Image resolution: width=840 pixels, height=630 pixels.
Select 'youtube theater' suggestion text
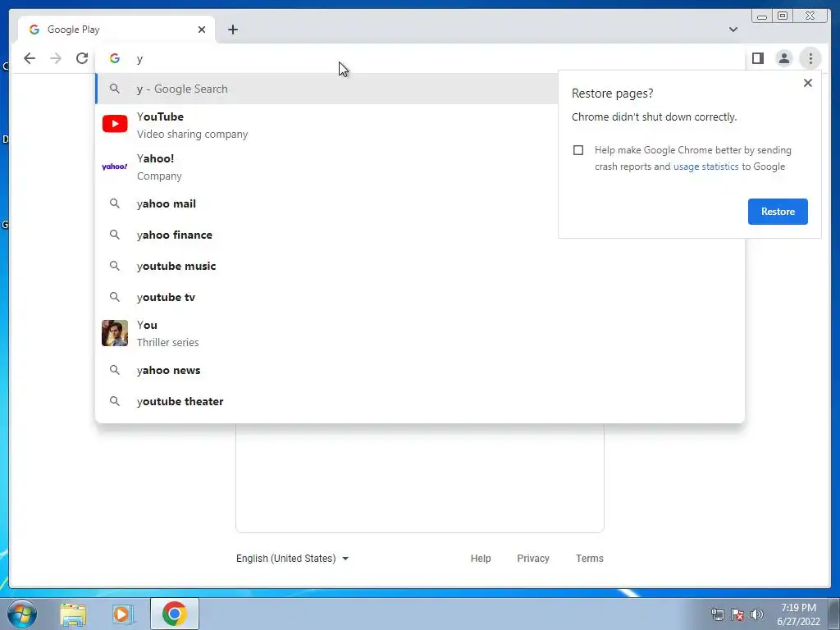pyautogui.click(x=180, y=401)
